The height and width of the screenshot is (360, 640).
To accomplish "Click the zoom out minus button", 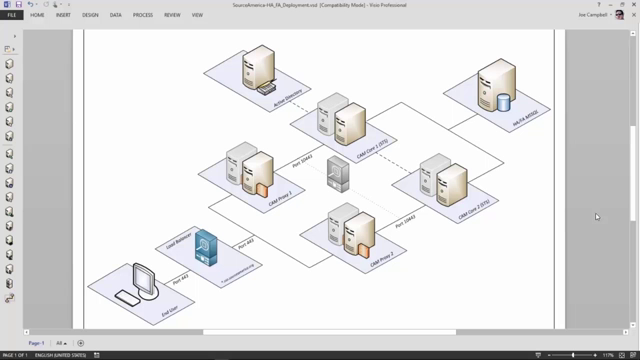I will pyautogui.click(x=549, y=355).
